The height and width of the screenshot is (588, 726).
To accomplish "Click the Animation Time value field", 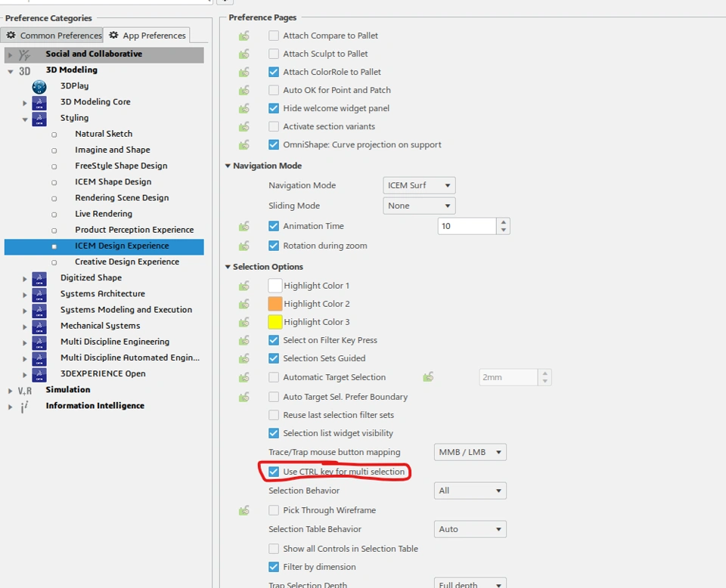I will tap(467, 226).
